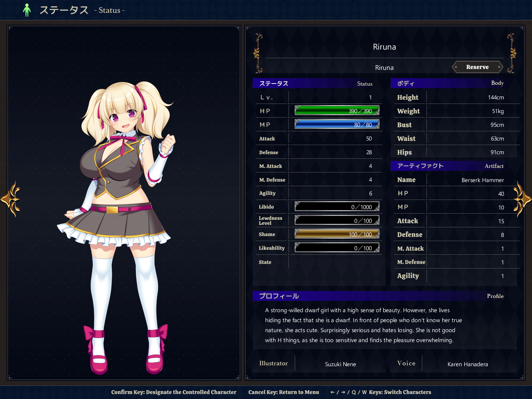This screenshot has height=399, width=532.
Task: Switch to next character with right arrow
Action: (522, 199)
